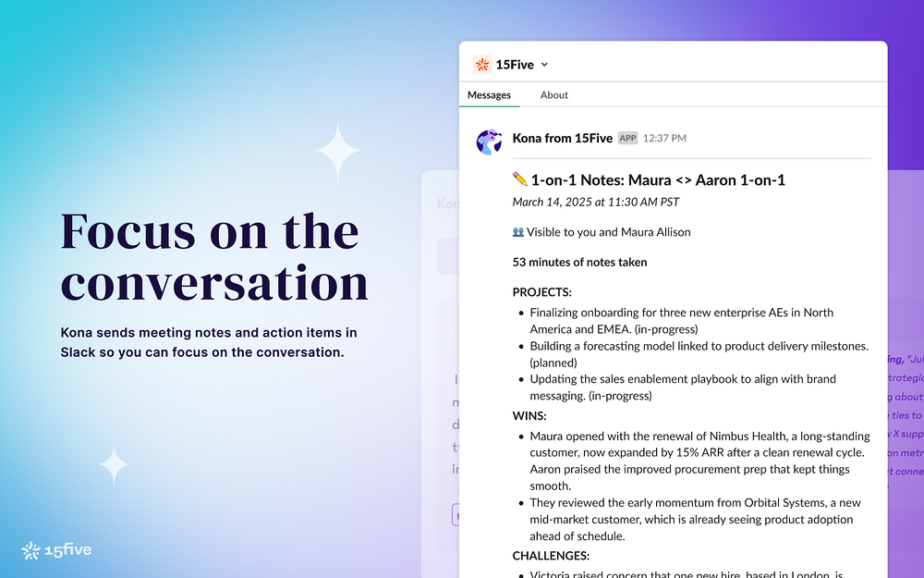Select the 'Focus on the conversation' headline
Screen dimensions: 924x578
(214, 256)
